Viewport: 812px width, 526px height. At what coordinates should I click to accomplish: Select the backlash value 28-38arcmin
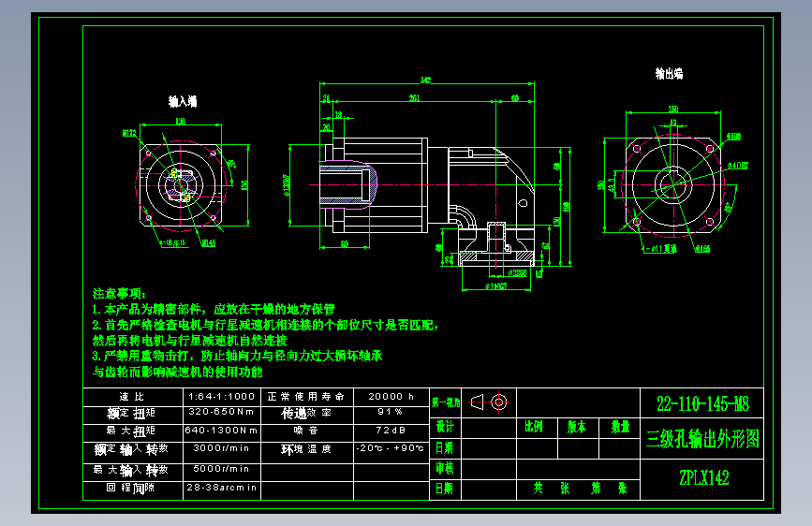point(222,488)
